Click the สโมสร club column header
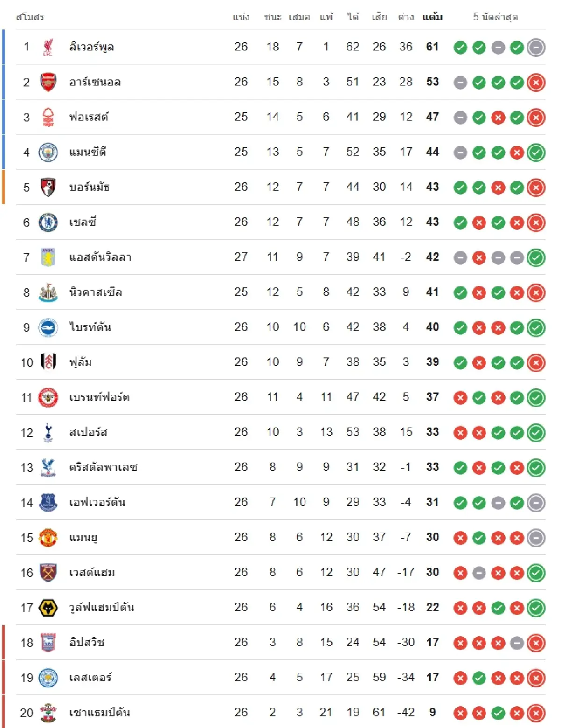 click(30, 17)
